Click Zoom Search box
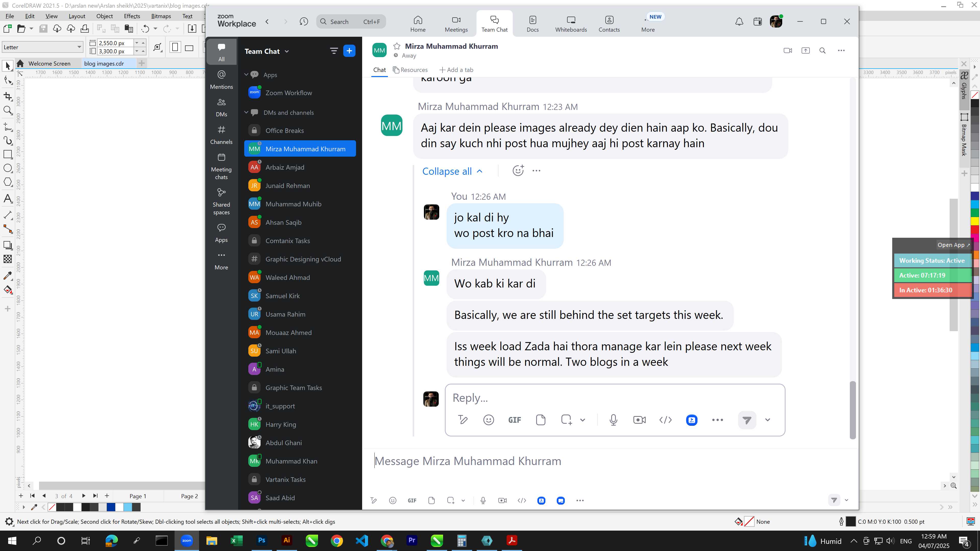Screen dimensions: 980x551 pyautogui.click(x=351, y=22)
